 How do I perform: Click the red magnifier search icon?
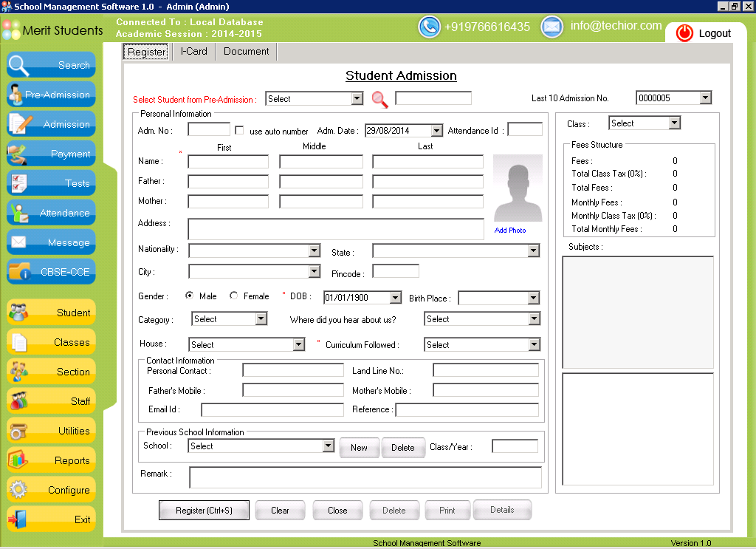379,99
